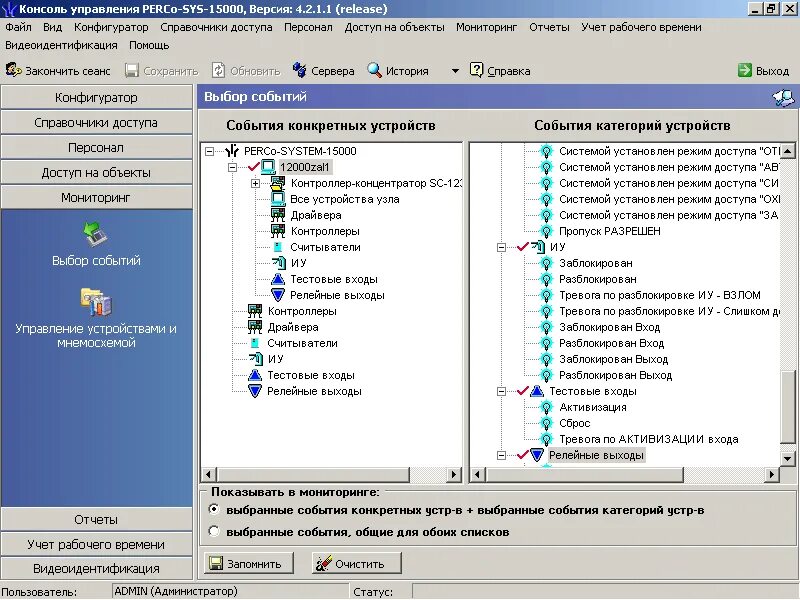Open 'Доступ на объекты' sidebar section

[96, 172]
